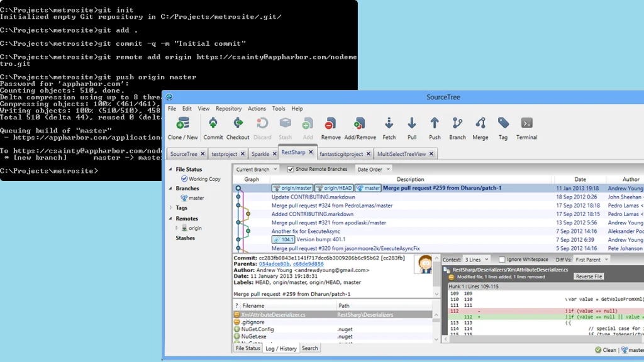Select the .gitignore file row
644x362 pixels.
click(333, 322)
